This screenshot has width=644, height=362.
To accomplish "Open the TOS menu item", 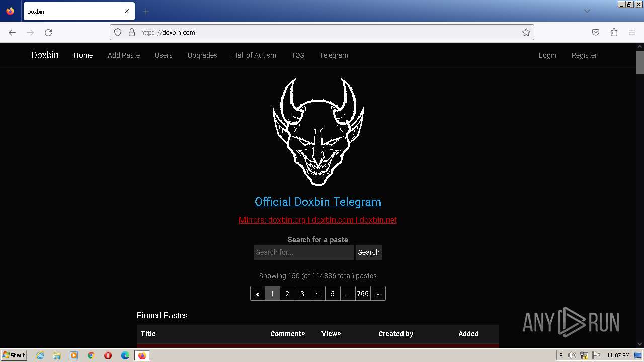I will coord(298,55).
